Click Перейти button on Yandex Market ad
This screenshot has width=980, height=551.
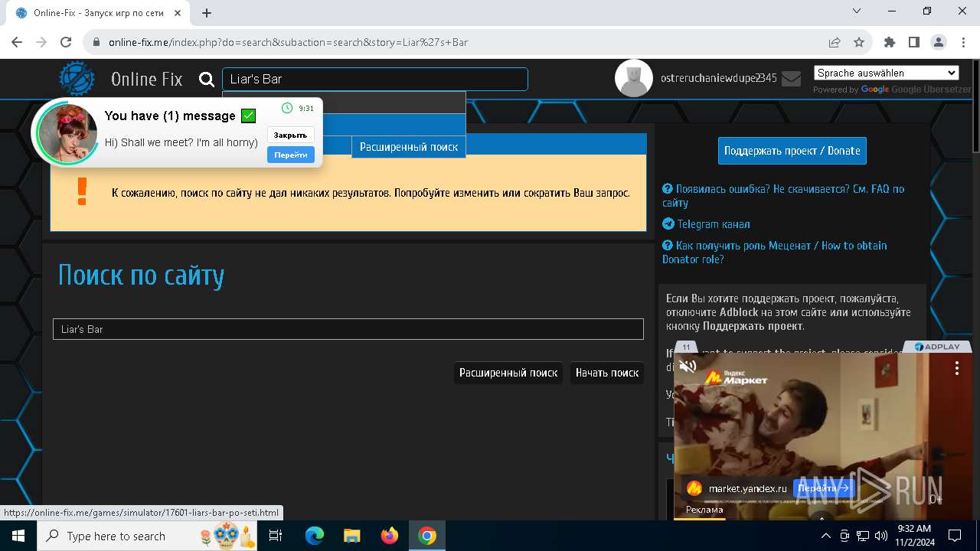(x=823, y=487)
